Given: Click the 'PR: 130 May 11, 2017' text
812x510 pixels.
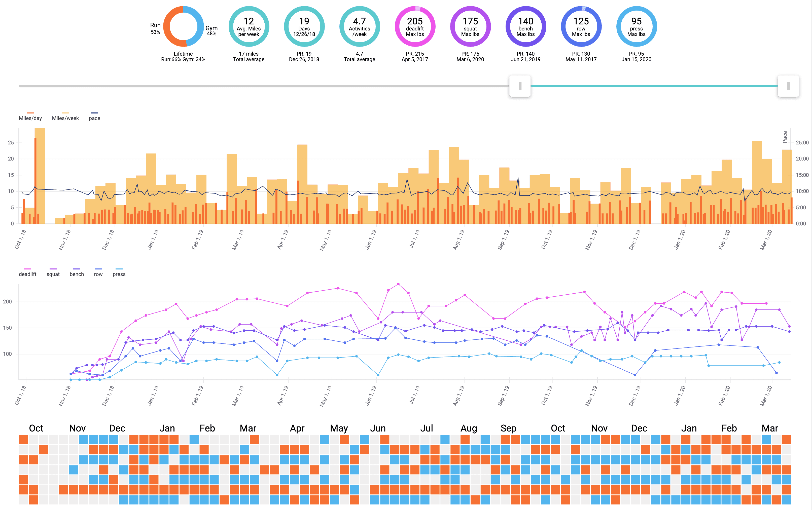Looking at the screenshot, I should [x=581, y=57].
